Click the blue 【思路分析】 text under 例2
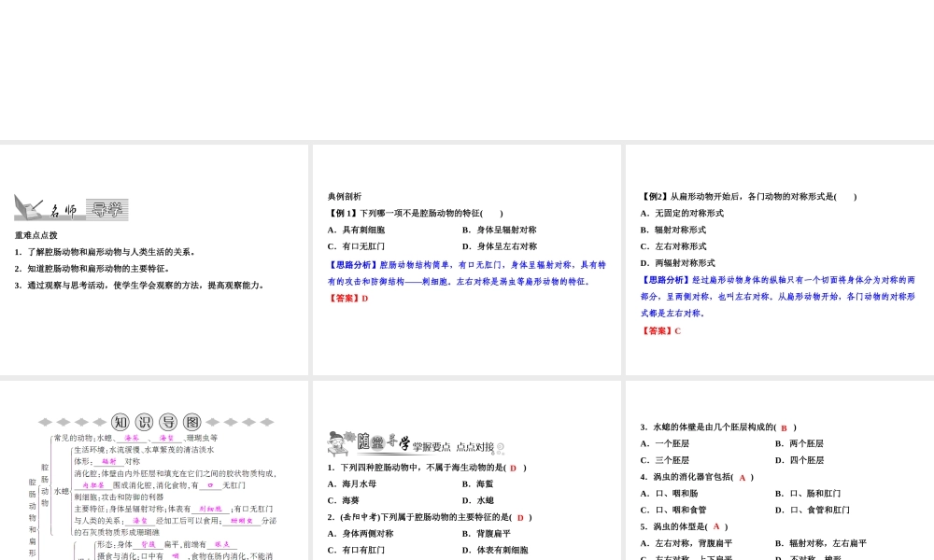 (x=778, y=297)
